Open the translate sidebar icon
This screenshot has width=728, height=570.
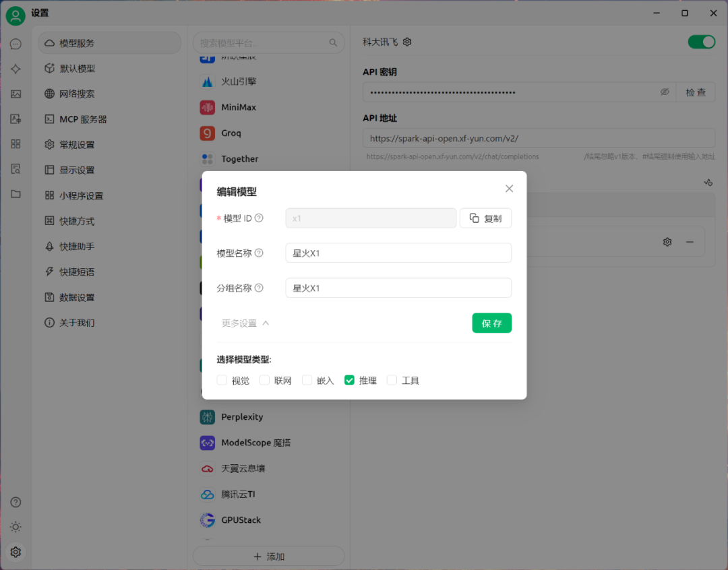tap(16, 119)
